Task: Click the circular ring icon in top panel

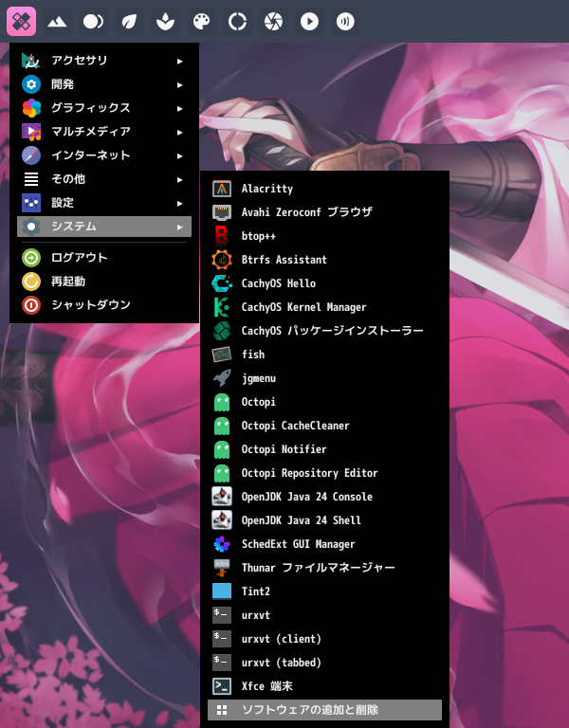Action: coord(237,22)
